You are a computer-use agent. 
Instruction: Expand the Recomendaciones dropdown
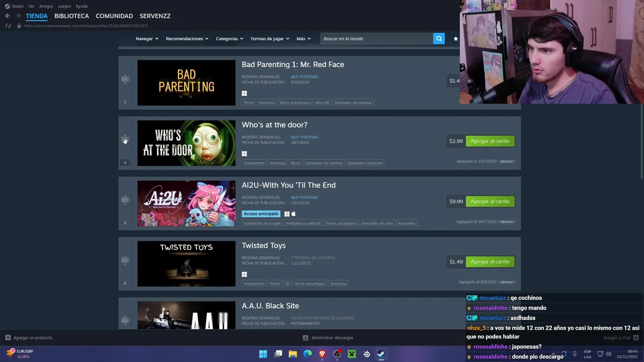coord(187,39)
